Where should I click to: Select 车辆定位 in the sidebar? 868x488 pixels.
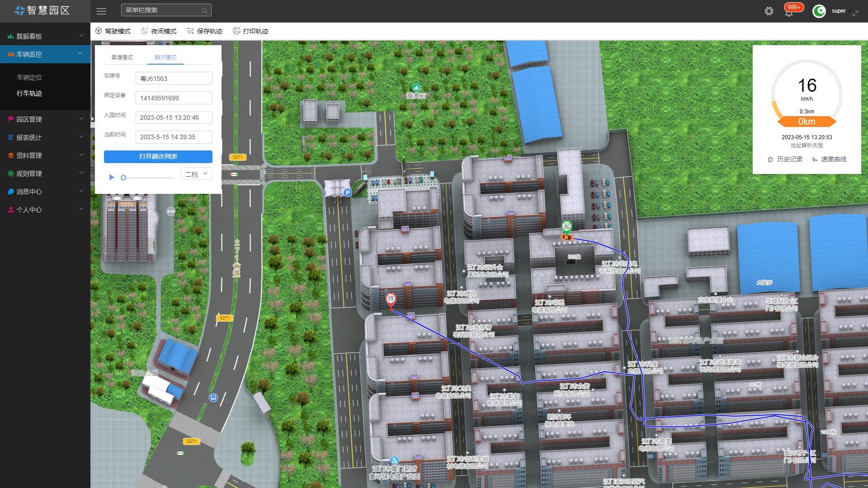29,77
